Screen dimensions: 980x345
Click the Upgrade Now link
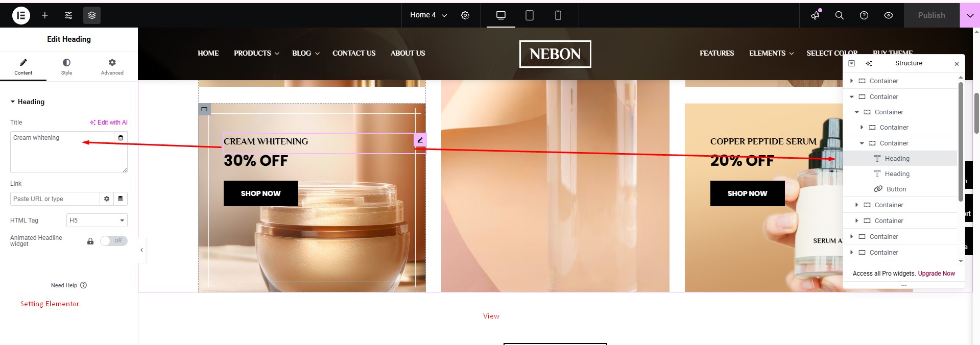point(936,274)
